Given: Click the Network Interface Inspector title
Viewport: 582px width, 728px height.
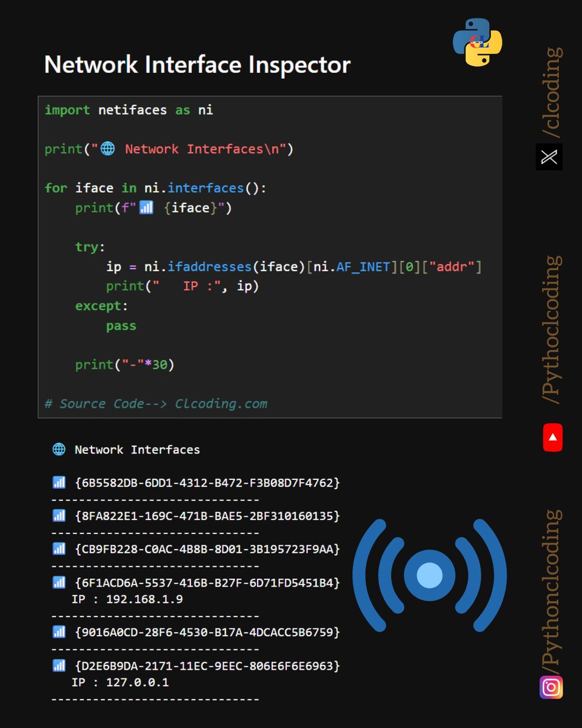Looking at the screenshot, I should pyautogui.click(x=198, y=65).
